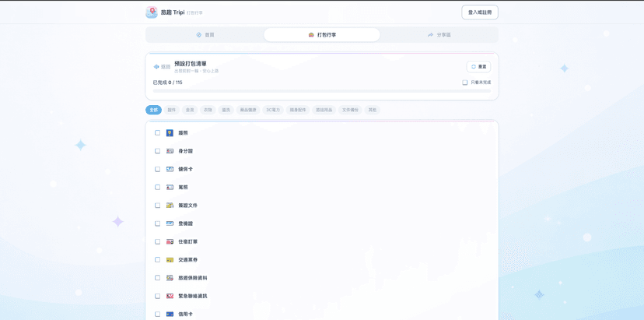Screen dimensions: 644x320
Task: Click the 登機證 boarding pass icon
Action: pos(170,223)
